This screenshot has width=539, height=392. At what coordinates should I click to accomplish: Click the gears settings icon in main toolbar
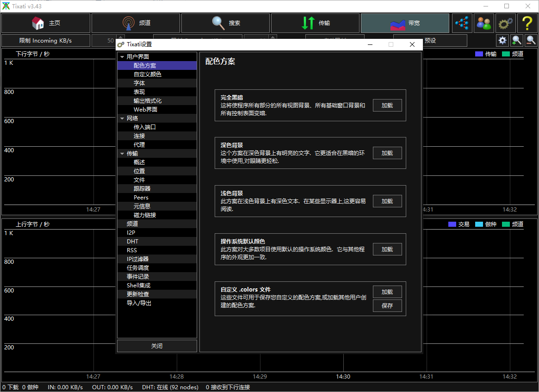pos(506,23)
